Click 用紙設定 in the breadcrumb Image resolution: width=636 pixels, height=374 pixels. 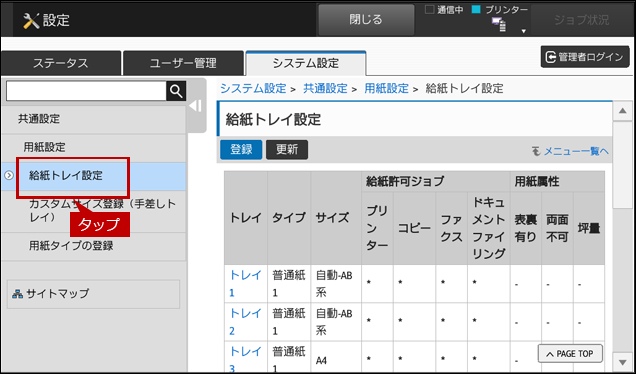tap(386, 88)
